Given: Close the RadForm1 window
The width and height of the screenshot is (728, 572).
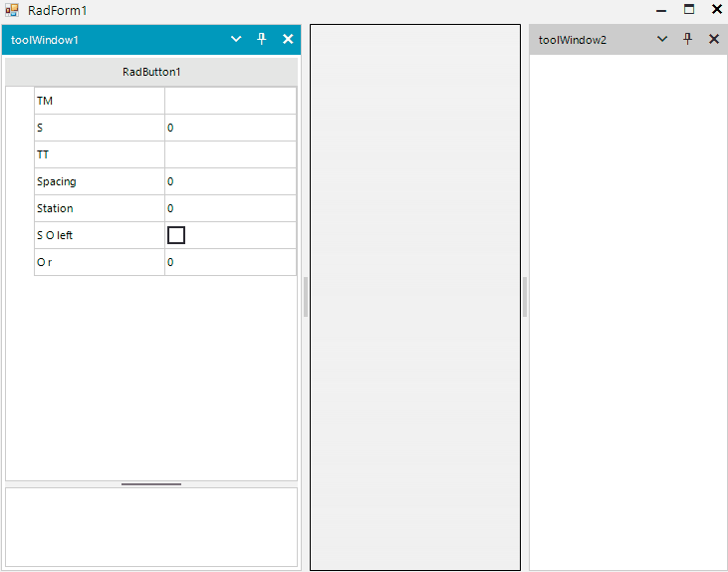Looking at the screenshot, I should coord(717,9).
